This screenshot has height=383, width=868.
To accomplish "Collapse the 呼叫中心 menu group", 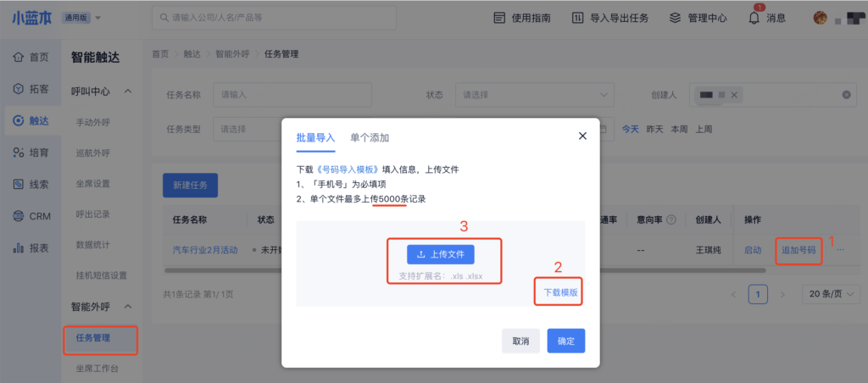I will click(128, 91).
